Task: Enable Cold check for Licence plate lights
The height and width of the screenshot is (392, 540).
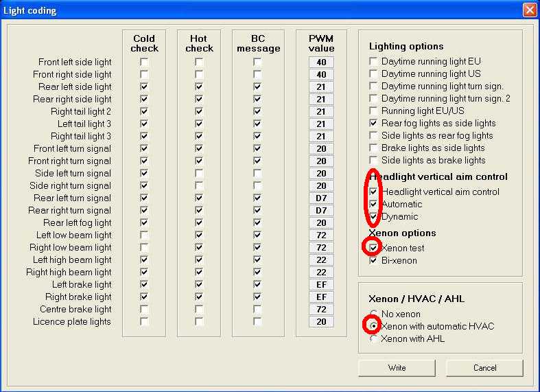Action: click(144, 321)
